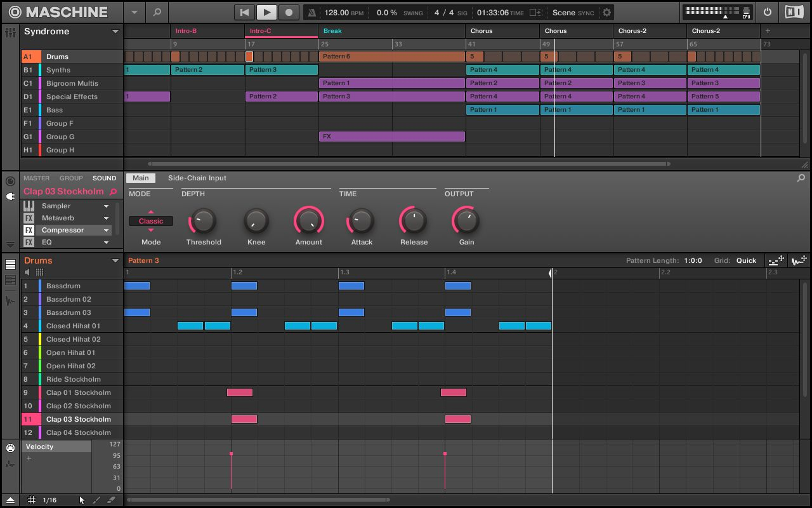This screenshot has width=812, height=508.
Task: Click the magnifier next to Clap 03 Stockholm
Action: (x=114, y=192)
